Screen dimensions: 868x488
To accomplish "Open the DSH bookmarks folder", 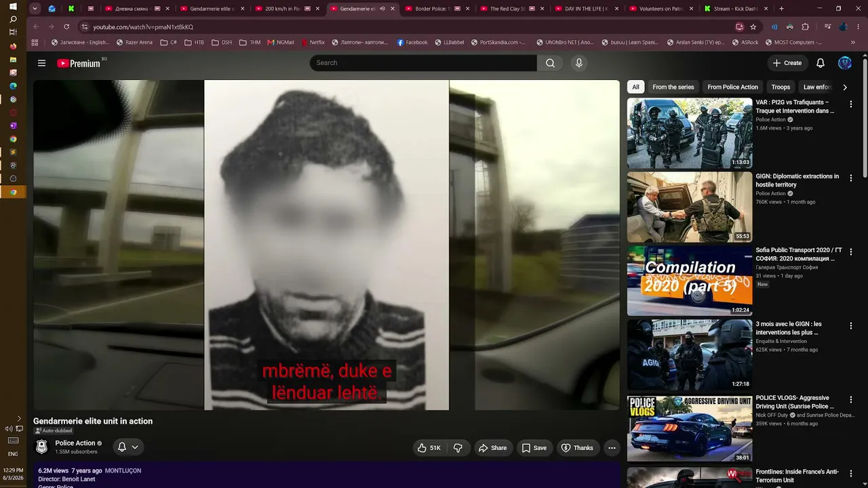I will tap(222, 42).
